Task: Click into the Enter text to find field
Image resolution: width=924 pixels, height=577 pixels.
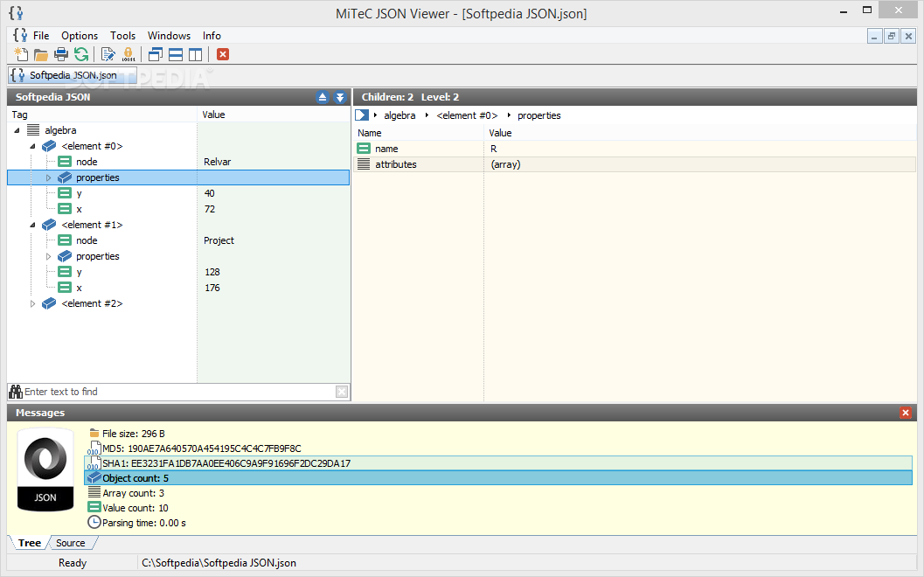Action: point(178,392)
